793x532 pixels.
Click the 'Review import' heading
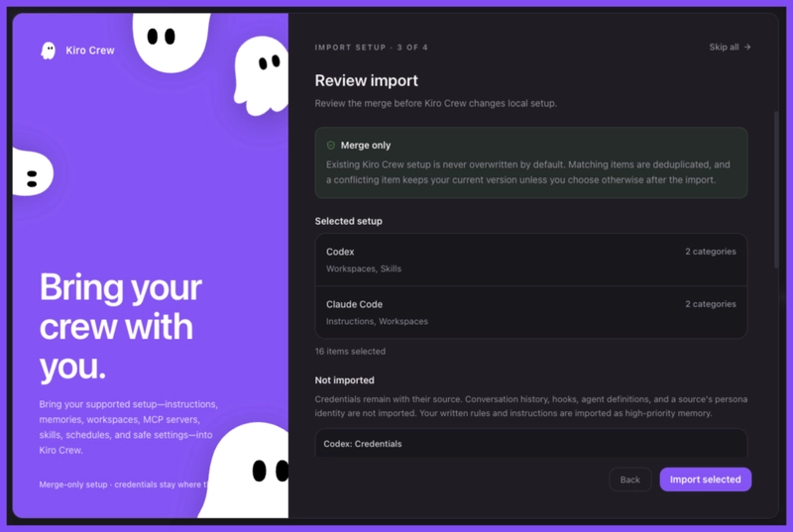366,81
